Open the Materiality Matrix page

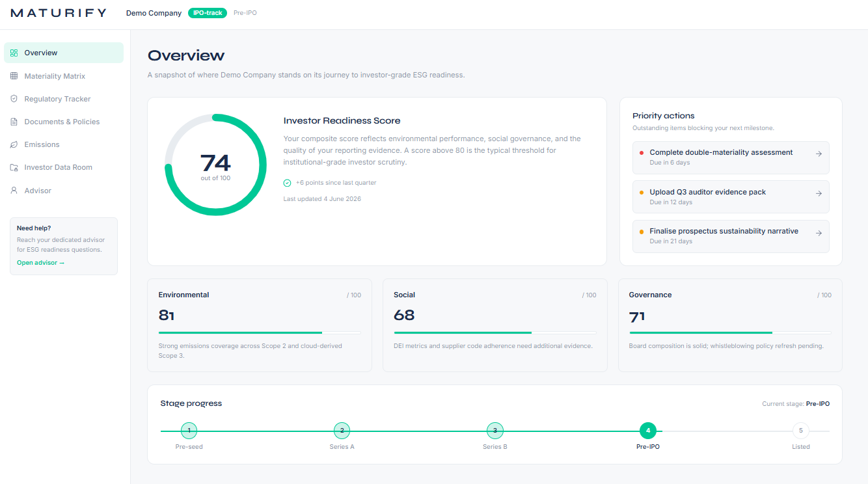64,76
